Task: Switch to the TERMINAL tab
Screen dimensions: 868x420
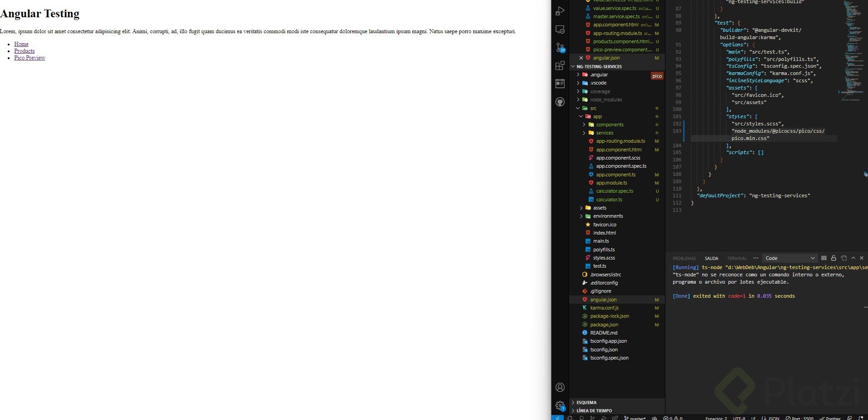Action: [x=737, y=258]
